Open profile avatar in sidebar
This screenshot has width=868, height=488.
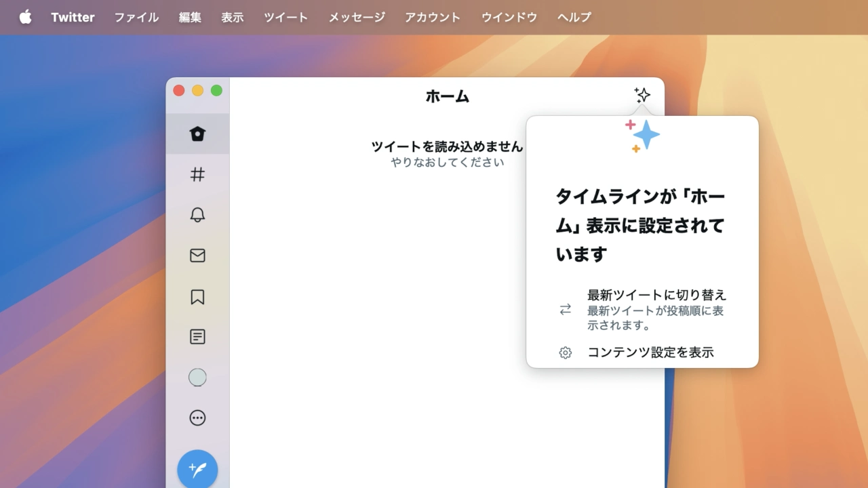197,378
